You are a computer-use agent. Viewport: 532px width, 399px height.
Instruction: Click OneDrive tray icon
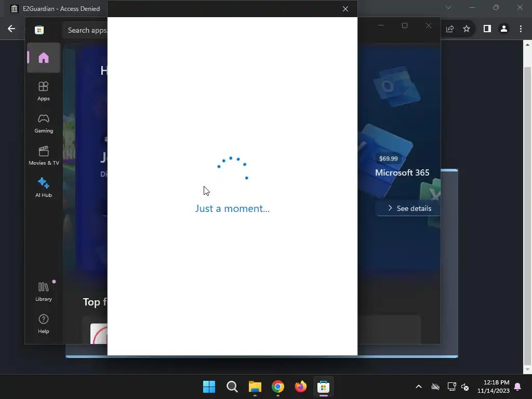click(435, 387)
